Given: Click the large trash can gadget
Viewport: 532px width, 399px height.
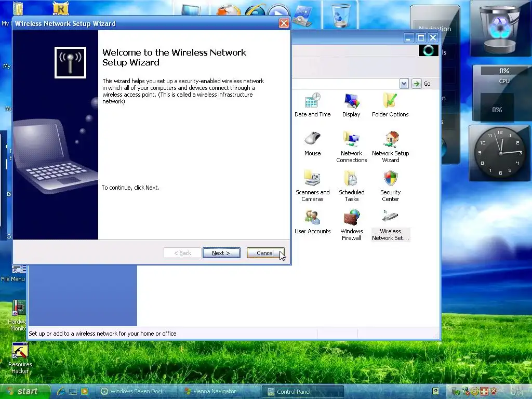Looking at the screenshot, I should point(500,29).
